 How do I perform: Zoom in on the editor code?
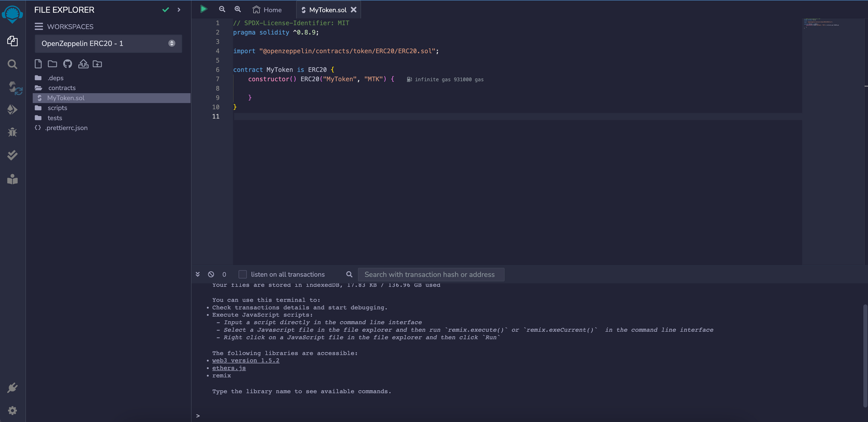[238, 9]
